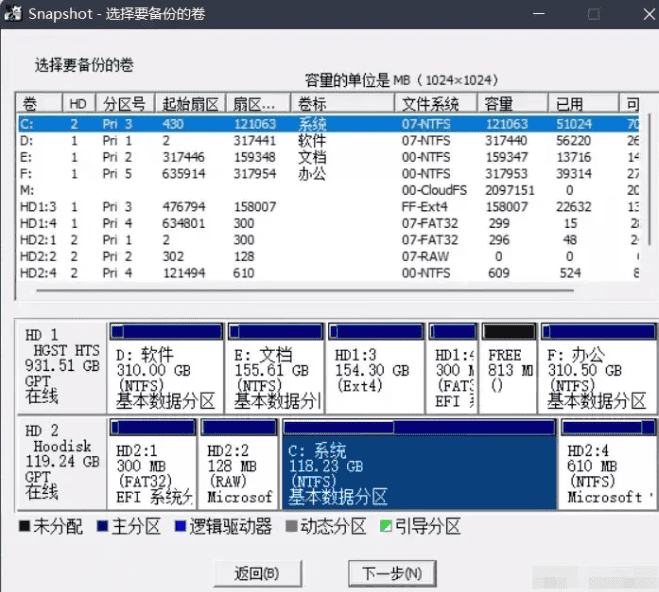Click the 容量 column header
659x592 pixels.
(512, 103)
